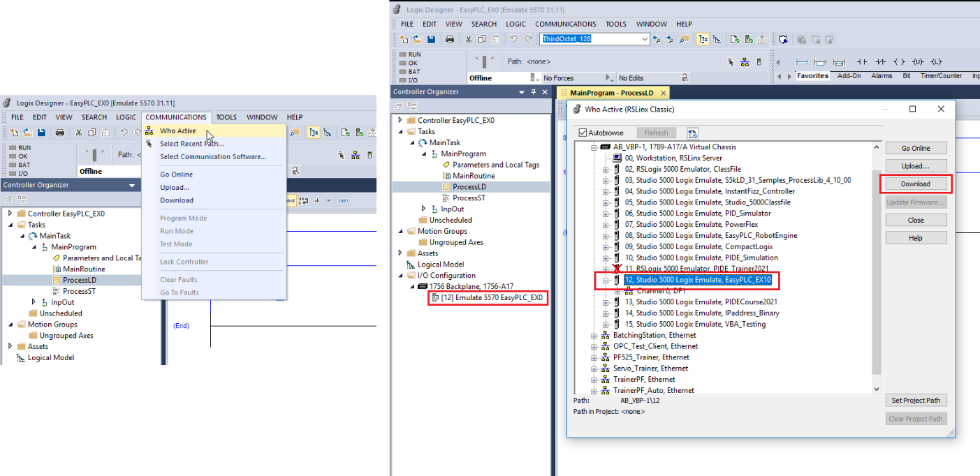Click Find Next icon beside search box

670,39
